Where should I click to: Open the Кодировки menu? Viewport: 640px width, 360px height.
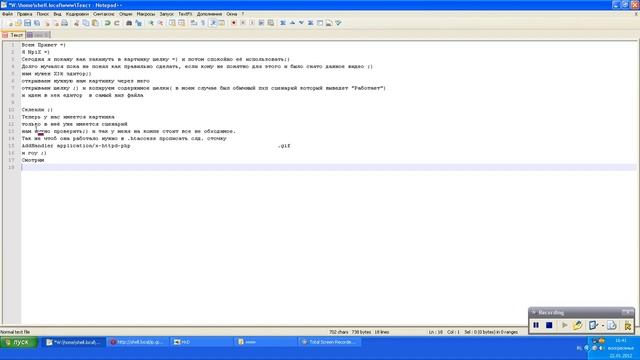coord(77,14)
